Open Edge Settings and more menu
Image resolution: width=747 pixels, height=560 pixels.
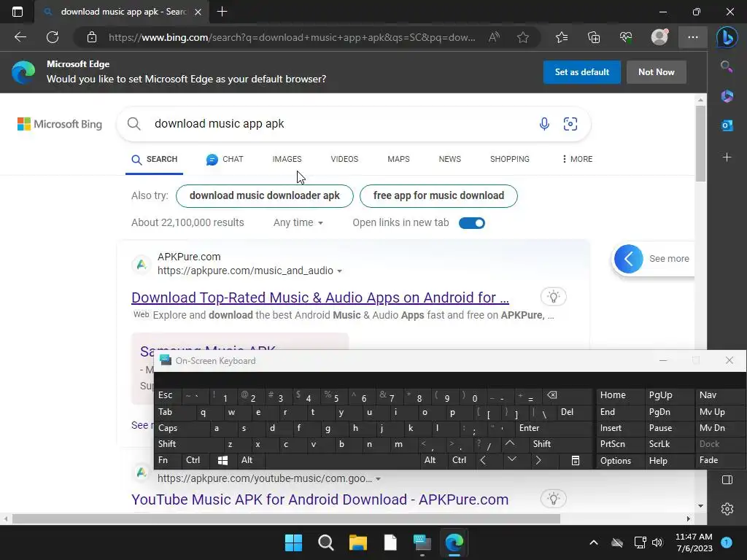pos(693,37)
